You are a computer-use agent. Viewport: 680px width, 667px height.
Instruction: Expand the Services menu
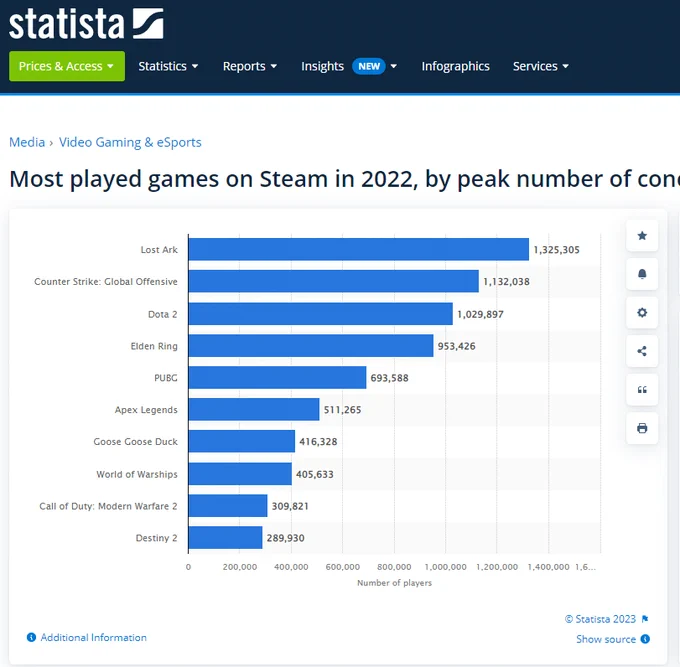540,66
